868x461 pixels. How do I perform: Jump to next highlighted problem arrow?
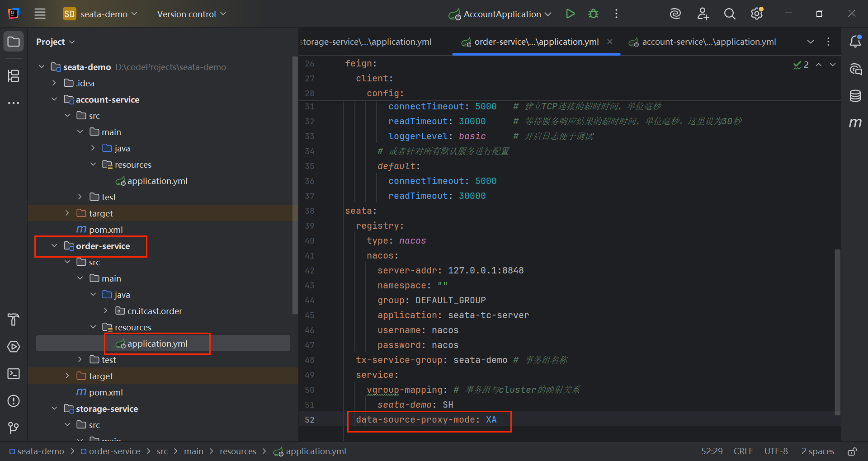[x=833, y=65]
